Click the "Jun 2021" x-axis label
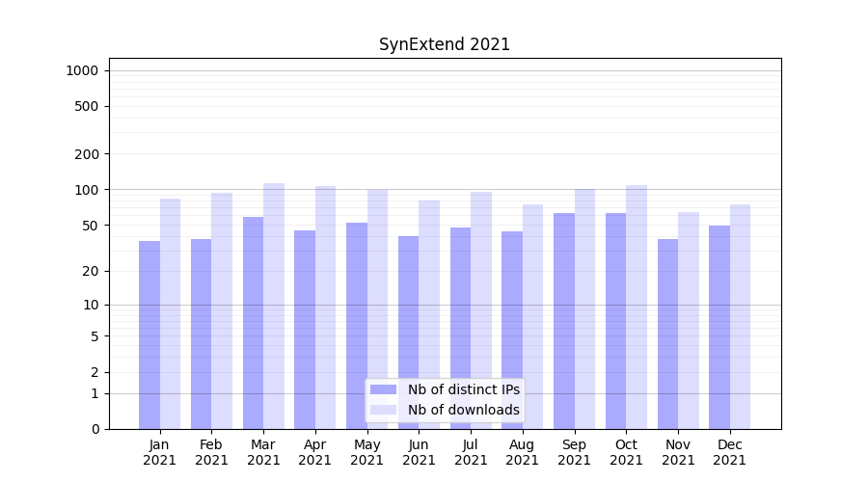The height and width of the screenshot is (482, 868). tap(419, 452)
